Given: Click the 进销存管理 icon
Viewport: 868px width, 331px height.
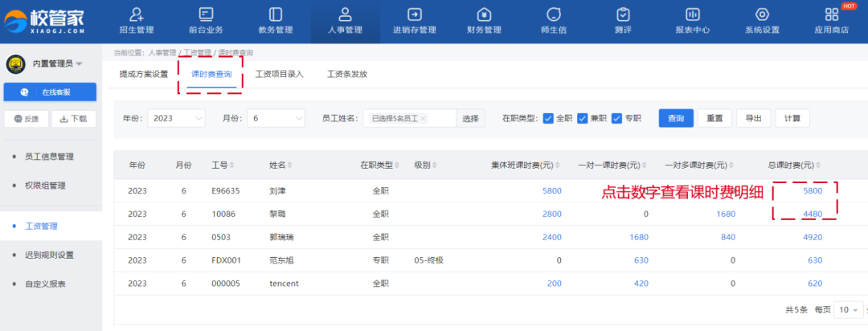Looking at the screenshot, I should click(415, 14).
